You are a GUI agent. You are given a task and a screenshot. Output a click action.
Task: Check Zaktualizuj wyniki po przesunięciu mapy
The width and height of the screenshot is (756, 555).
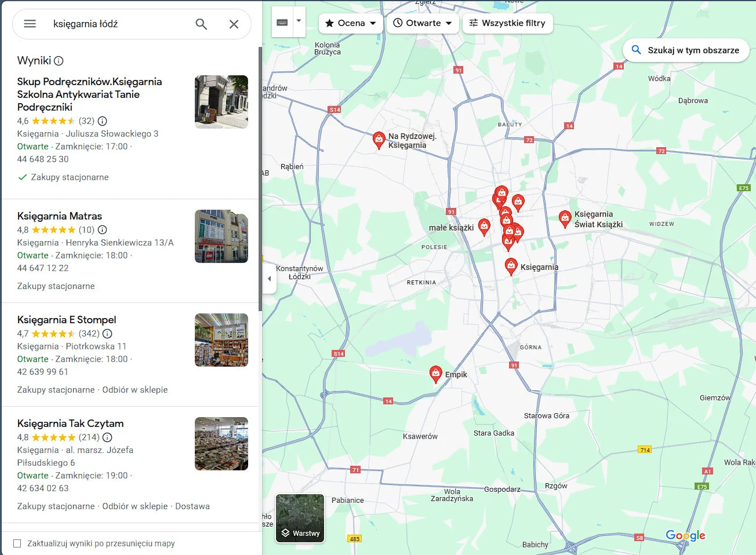(17, 543)
